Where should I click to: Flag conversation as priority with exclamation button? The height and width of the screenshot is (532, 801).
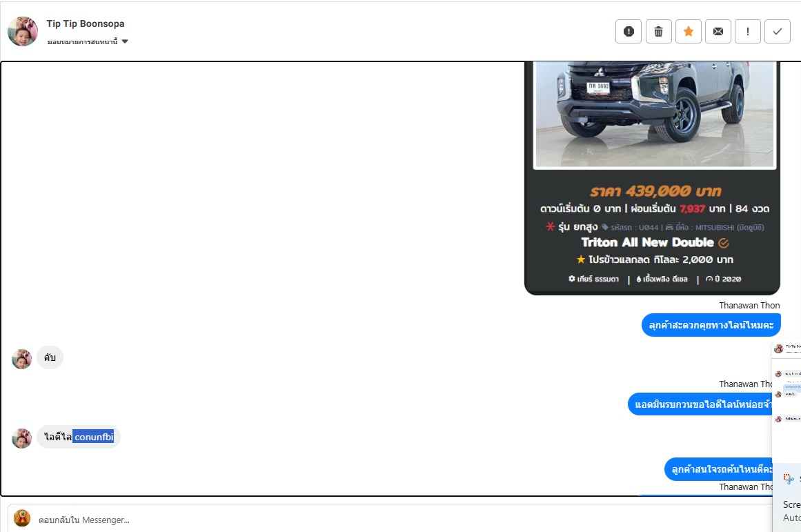pos(747,32)
